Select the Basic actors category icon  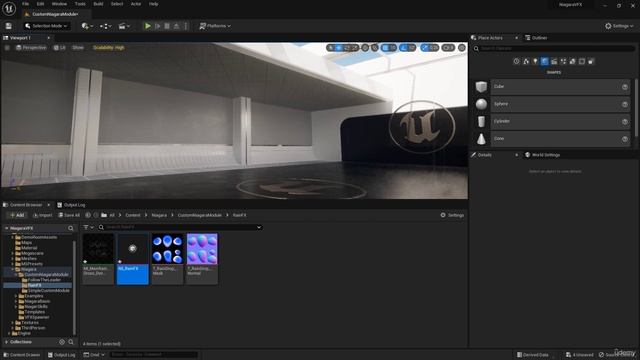coord(526,61)
